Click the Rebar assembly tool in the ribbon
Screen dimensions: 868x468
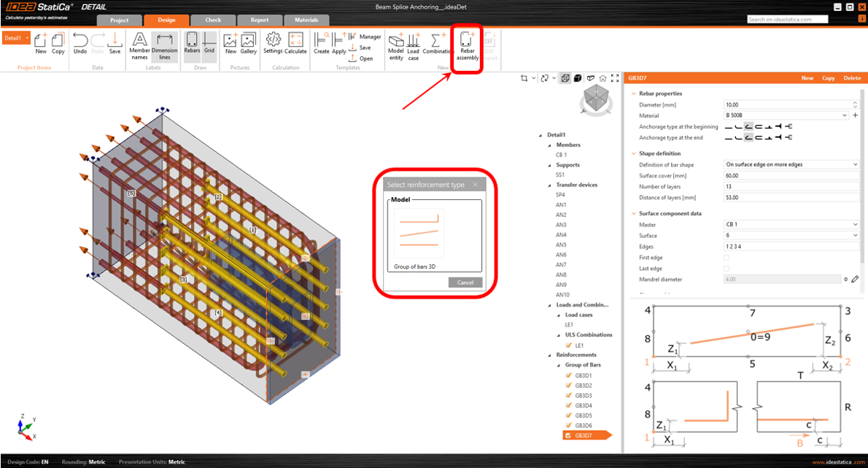[x=467, y=45]
